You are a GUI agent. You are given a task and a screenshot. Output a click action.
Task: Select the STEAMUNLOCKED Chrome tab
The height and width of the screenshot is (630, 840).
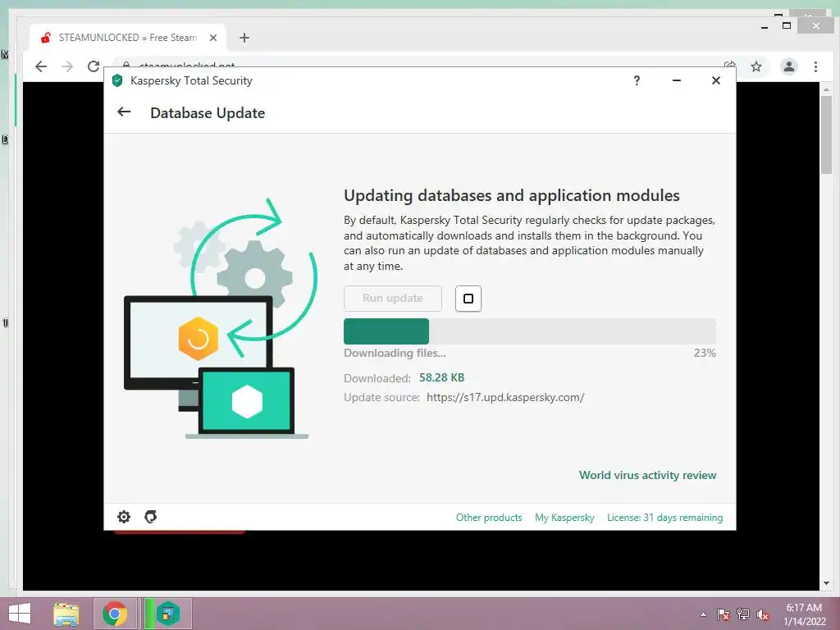click(x=128, y=38)
